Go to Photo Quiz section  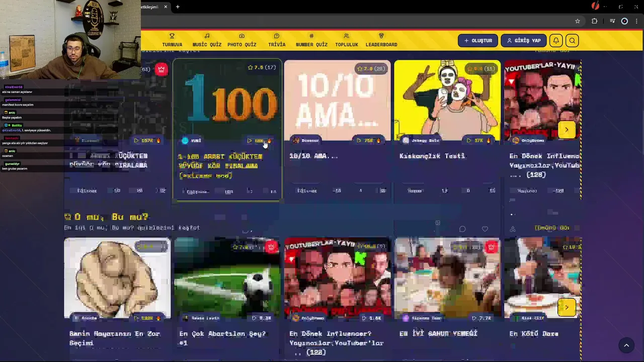(242, 40)
